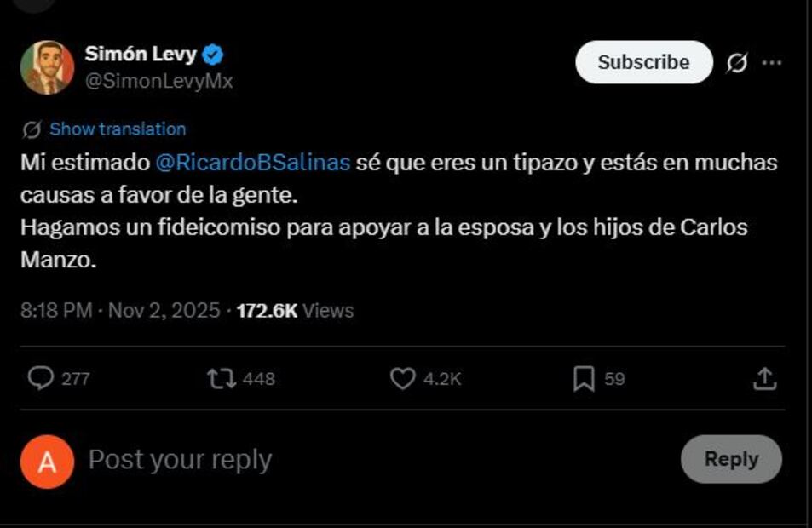
Task: Repost this tweet via retweet icon
Action: coord(222,378)
